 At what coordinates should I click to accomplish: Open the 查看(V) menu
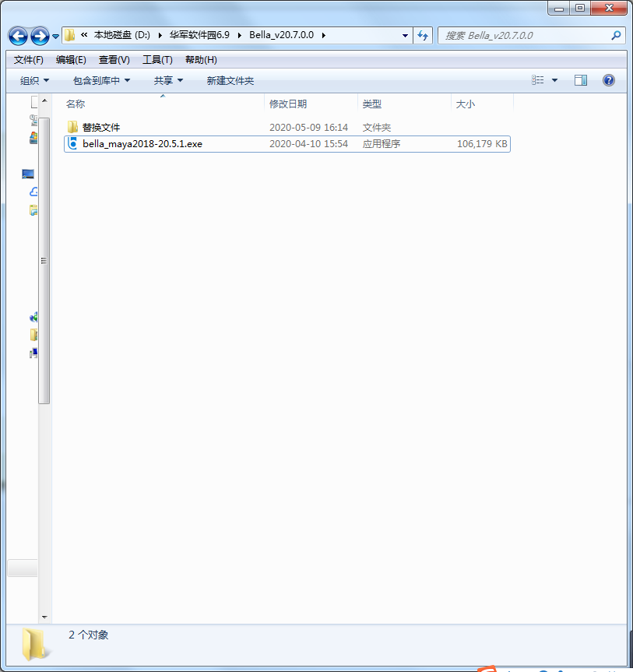114,60
